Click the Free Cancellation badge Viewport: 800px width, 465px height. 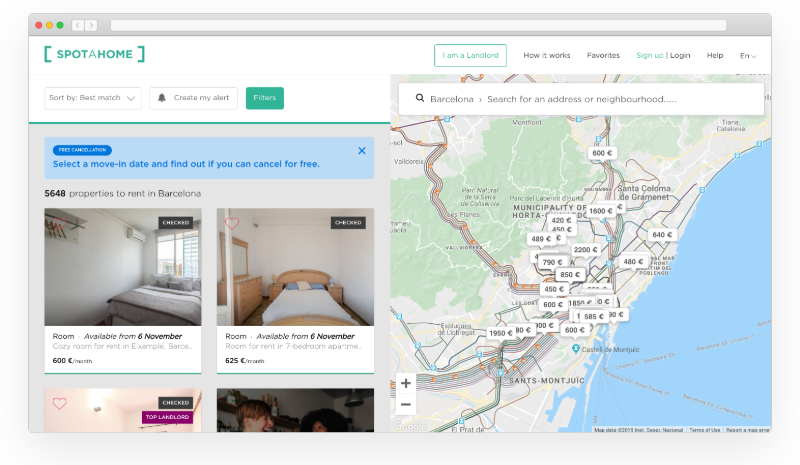tap(82, 150)
